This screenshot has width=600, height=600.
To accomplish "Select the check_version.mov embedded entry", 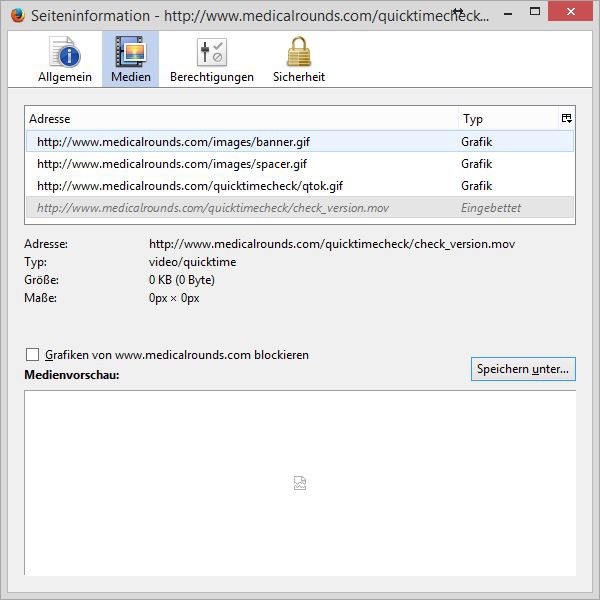I will point(213,208).
